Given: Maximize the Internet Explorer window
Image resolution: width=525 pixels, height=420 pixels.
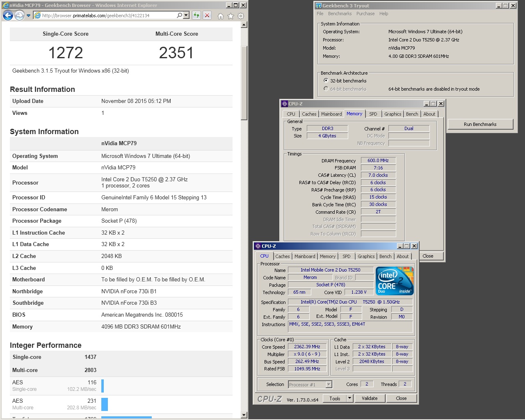Looking at the screenshot, I should point(236,5).
